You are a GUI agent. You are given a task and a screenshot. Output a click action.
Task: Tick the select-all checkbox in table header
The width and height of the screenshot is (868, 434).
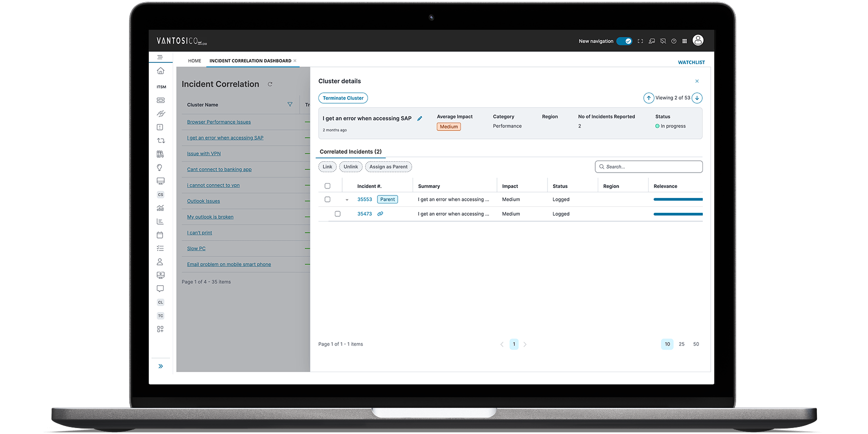pyautogui.click(x=327, y=186)
